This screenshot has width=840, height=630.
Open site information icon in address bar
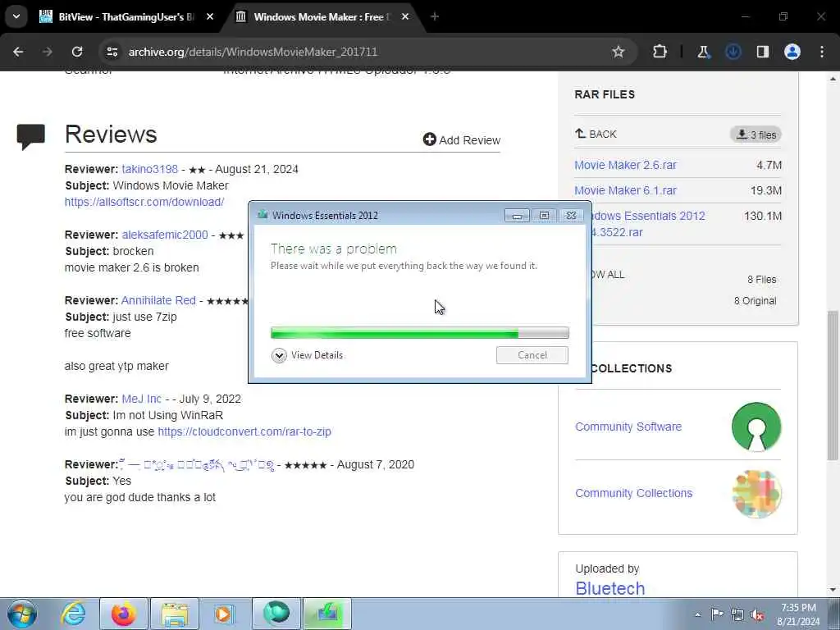[x=112, y=52]
